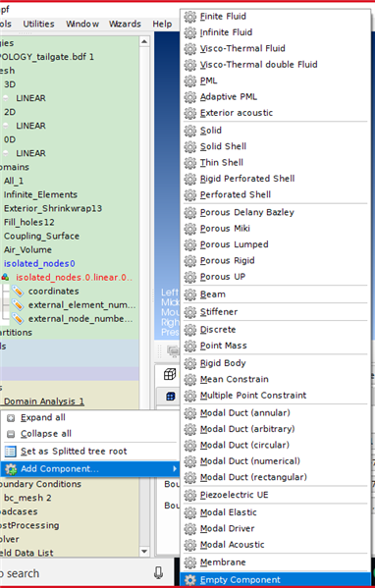Open the Window menu
375x588 pixels.
[x=82, y=24]
